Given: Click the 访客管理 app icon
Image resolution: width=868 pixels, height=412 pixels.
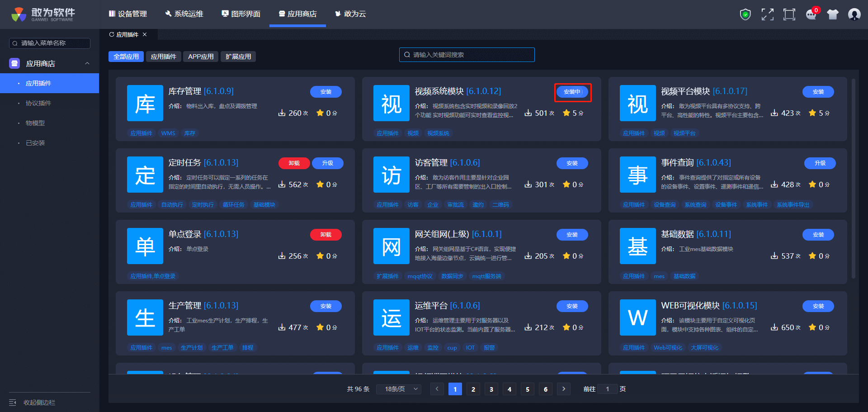Looking at the screenshot, I should [392, 175].
